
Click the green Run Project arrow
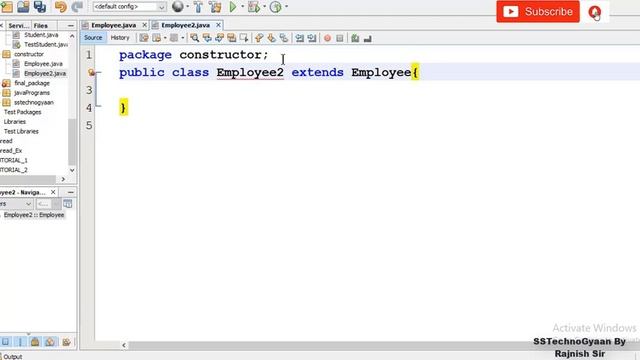233,7
